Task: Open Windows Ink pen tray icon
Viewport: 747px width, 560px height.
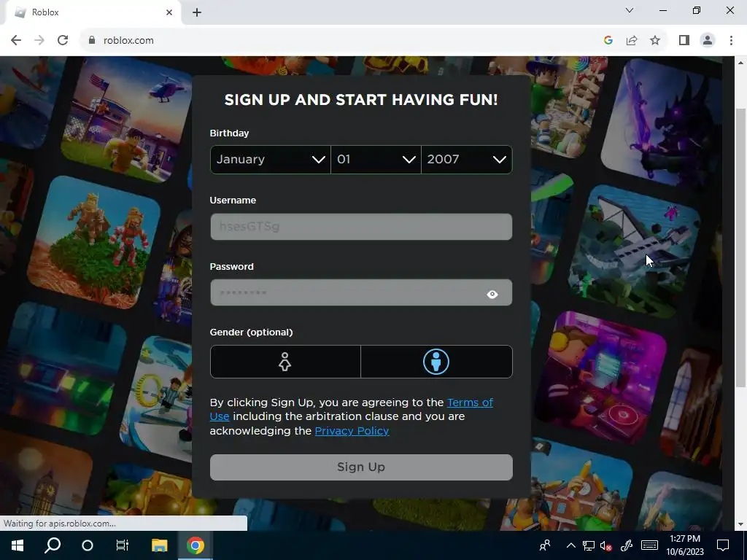Action: tap(627, 545)
